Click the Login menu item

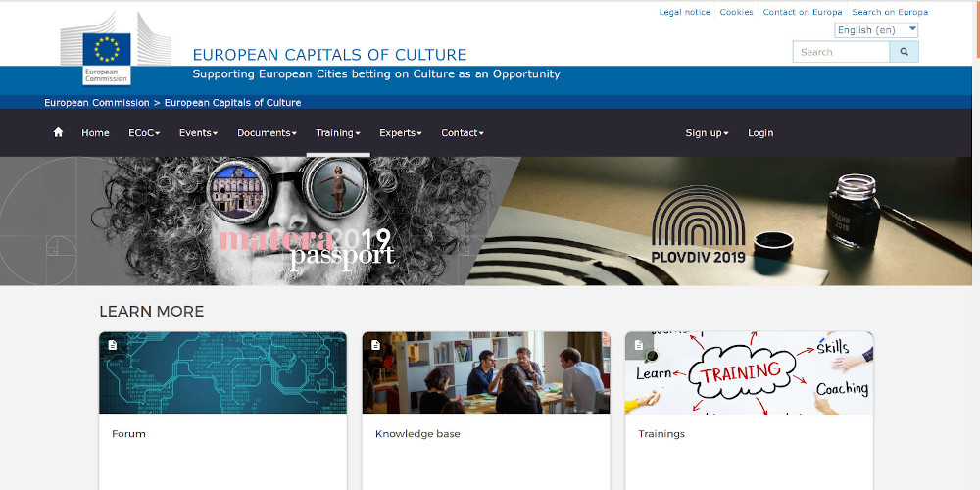click(760, 132)
